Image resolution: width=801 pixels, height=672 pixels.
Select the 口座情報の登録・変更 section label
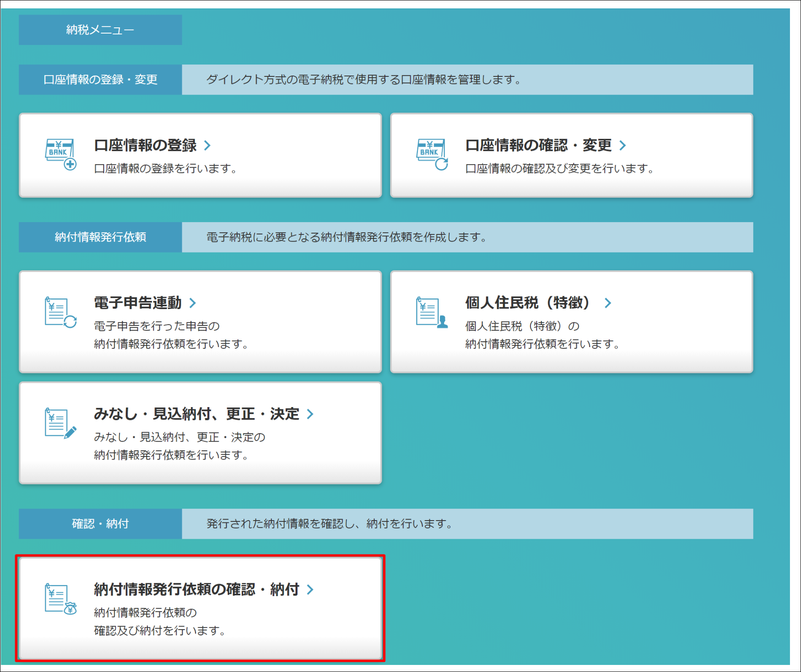(100, 79)
